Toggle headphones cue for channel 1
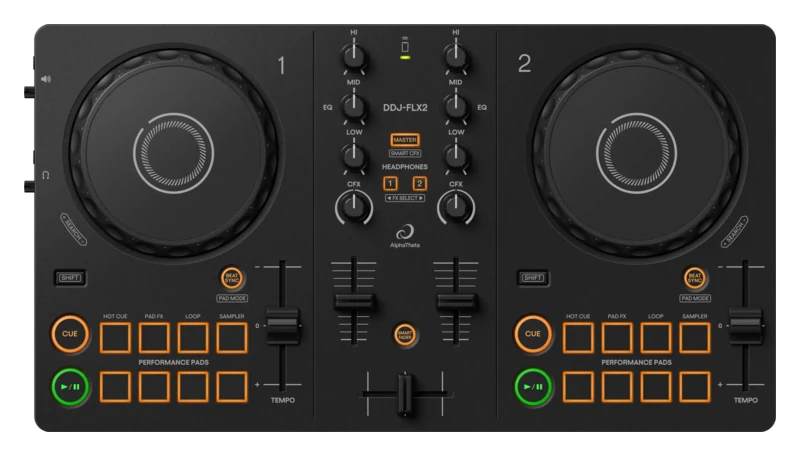Screen dimensions: 800x456 (390, 184)
